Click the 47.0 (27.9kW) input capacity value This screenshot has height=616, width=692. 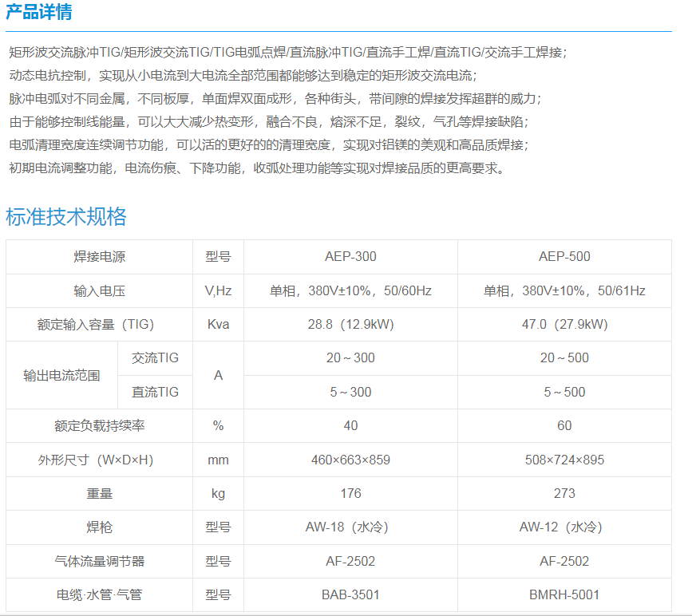point(564,325)
